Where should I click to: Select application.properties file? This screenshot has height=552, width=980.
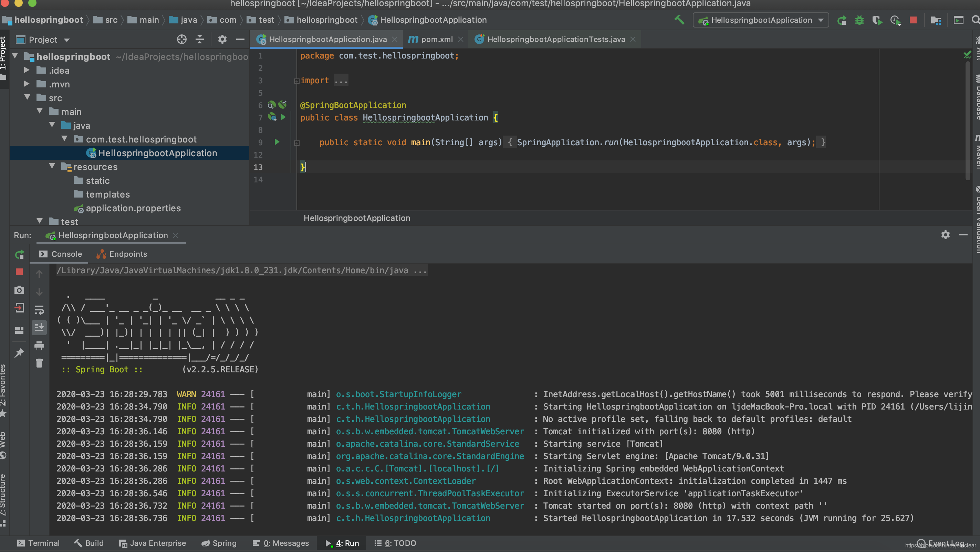(x=127, y=208)
